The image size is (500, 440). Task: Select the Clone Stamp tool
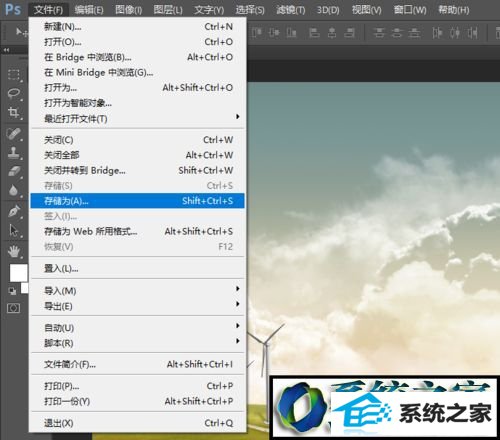click(x=14, y=153)
